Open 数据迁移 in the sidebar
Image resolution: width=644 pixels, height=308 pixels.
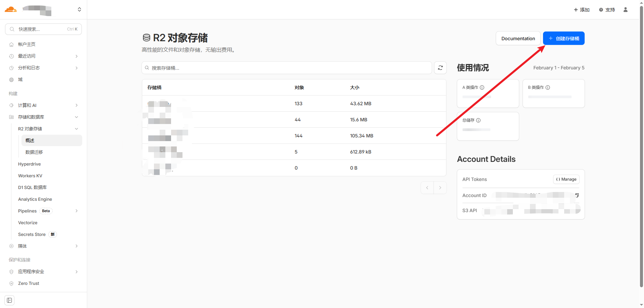point(34,152)
